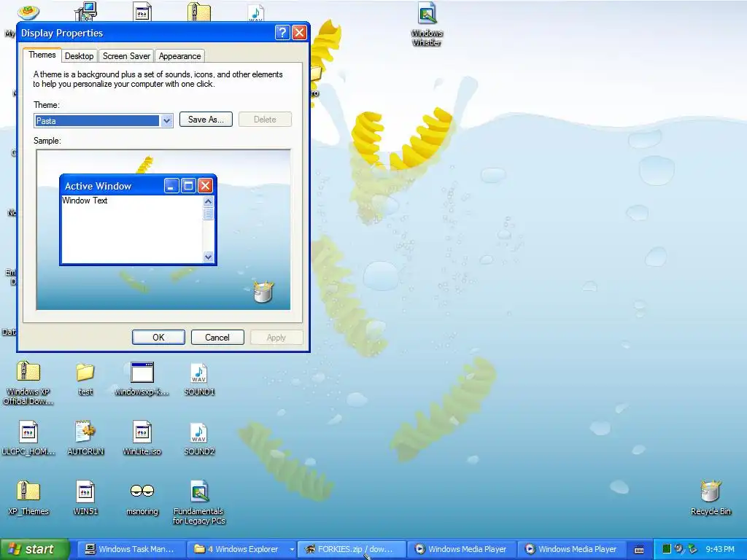This screenshot has height=560, width=747.
Task: Click the pasta bowl icon at the desktop's top-left corner
Action: point(28,12)
